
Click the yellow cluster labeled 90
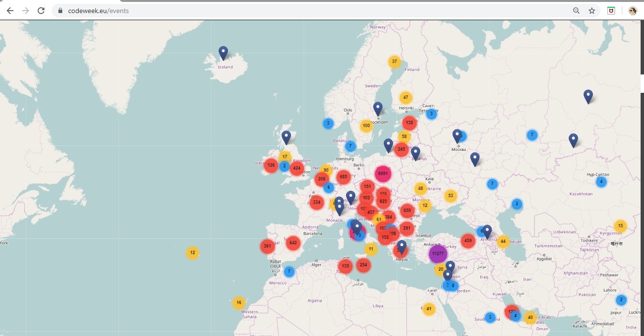[326, 170]
